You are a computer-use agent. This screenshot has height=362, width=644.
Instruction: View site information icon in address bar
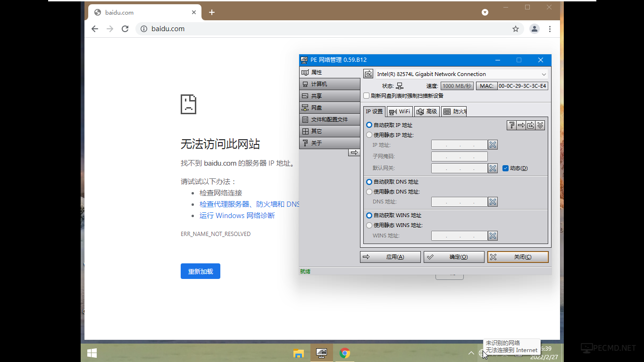coord(144,29)
